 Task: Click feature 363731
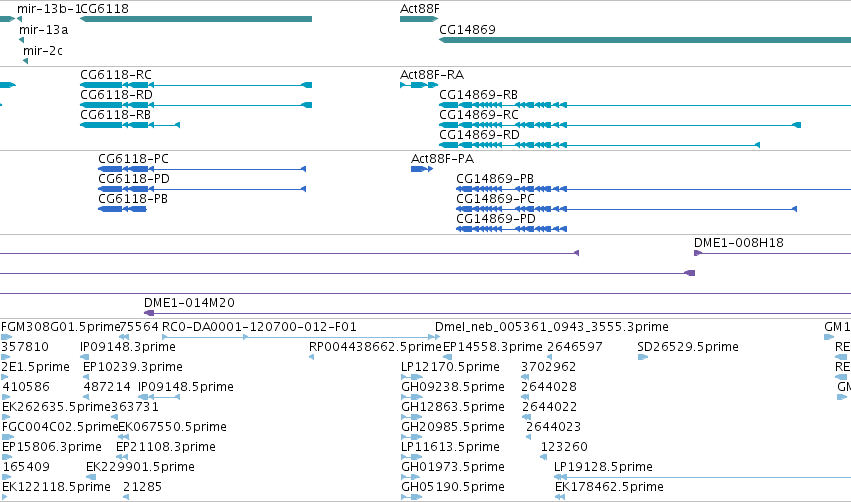(115, 417)
